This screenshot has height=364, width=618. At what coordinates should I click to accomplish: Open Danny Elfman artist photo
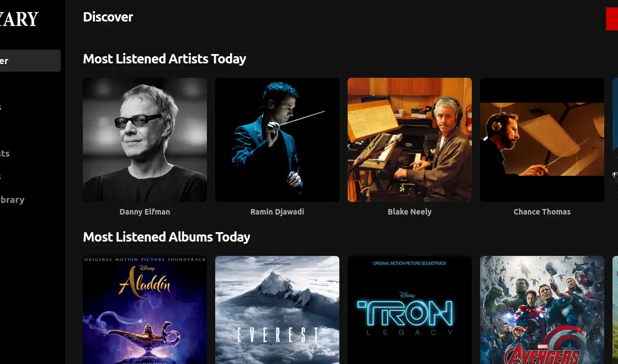pyautogui.click(x=145, y=140)
